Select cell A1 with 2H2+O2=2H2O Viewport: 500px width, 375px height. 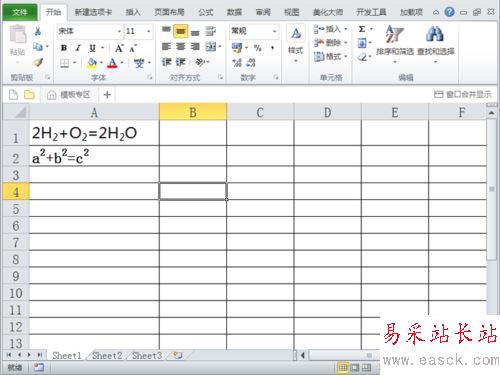coord(94,133)
